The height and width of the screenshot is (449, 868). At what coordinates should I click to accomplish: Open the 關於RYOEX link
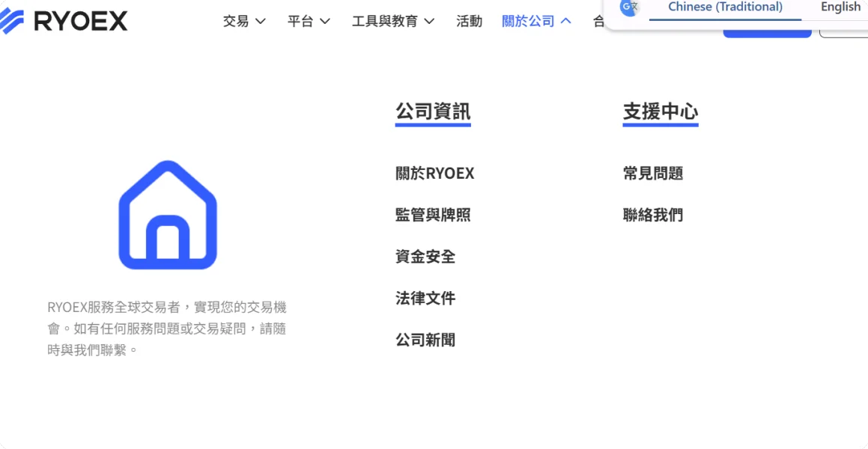(434, 174)
